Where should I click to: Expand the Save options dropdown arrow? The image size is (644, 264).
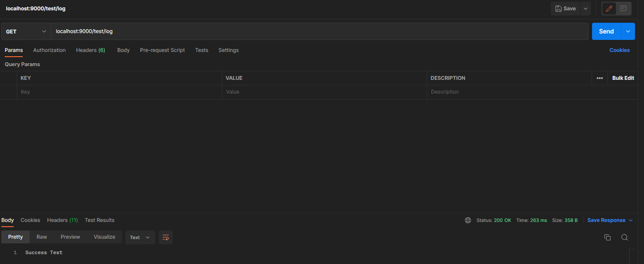586,9
